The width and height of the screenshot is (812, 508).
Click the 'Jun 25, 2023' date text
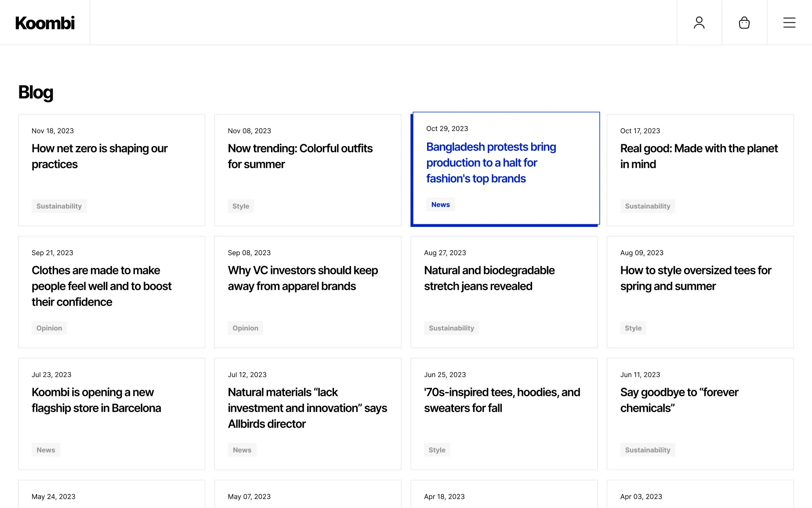pyautogui.click(x=445, y=375)
